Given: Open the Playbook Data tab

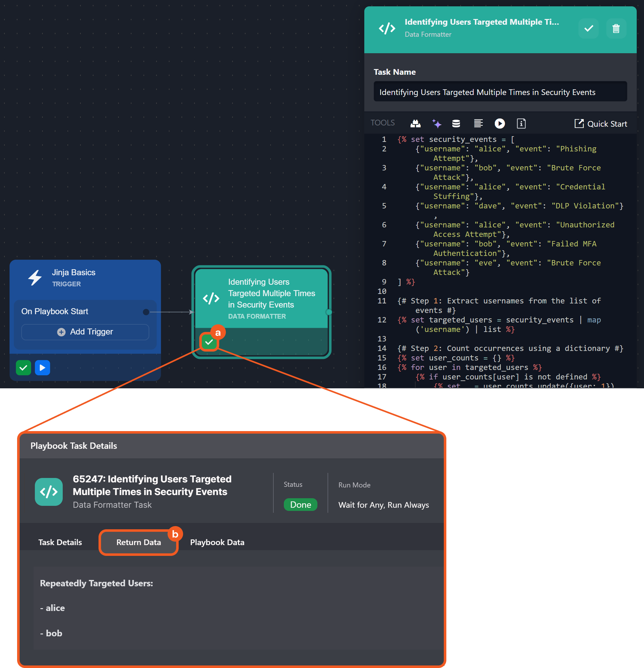Looking at the screenshot, I should pyautogui.click(x=217, y=542).
